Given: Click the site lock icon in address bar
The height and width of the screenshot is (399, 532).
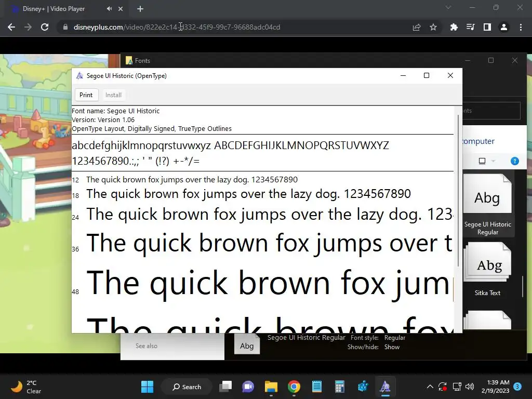Looking at the screenshot, I should click(x=65, y=27).
